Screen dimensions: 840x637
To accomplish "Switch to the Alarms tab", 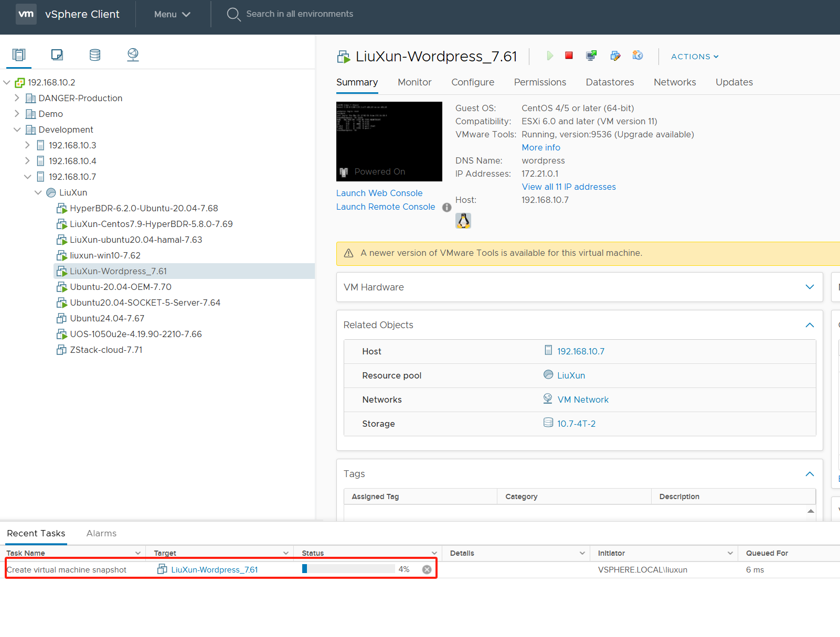I will click(x=101, y=533).
